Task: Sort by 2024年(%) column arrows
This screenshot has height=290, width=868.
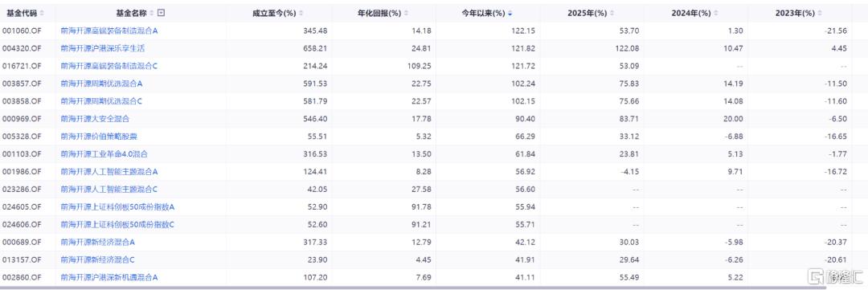Action: tap(715, 14)
